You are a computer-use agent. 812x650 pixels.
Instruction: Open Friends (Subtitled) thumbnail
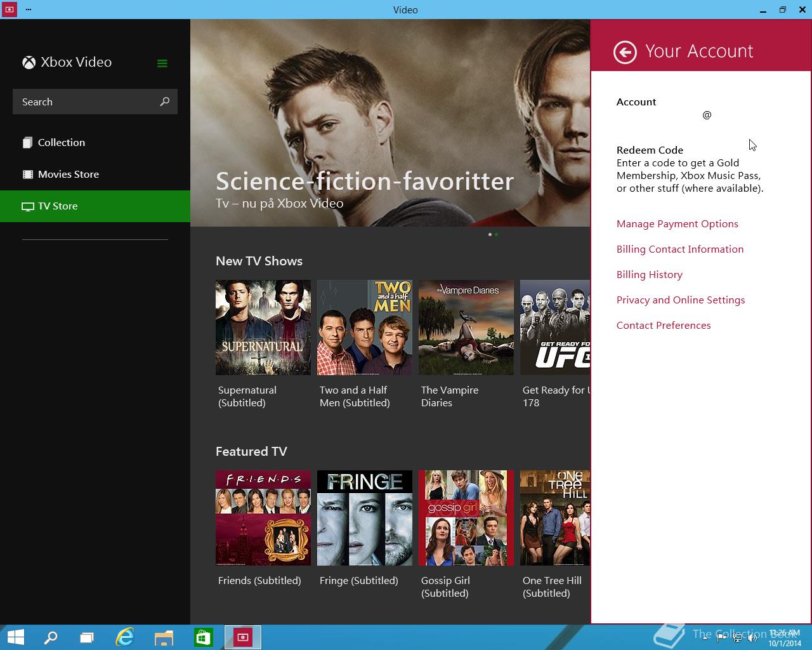pos(263,518)
